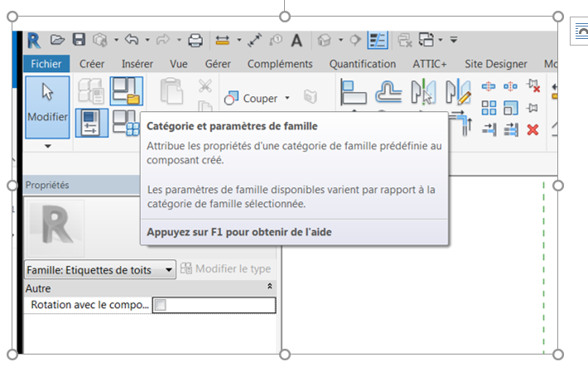Open Catégorie et paramètres de famille
This screenshot has width=588, height=386.
tap(126, 90)
